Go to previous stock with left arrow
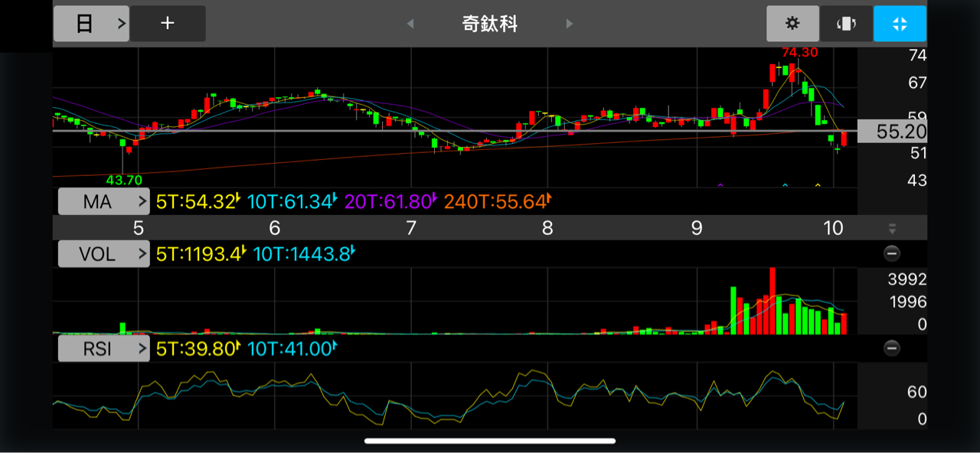This screenshot has width=980, height=453. pyautogui.click(x=410, y=24)
